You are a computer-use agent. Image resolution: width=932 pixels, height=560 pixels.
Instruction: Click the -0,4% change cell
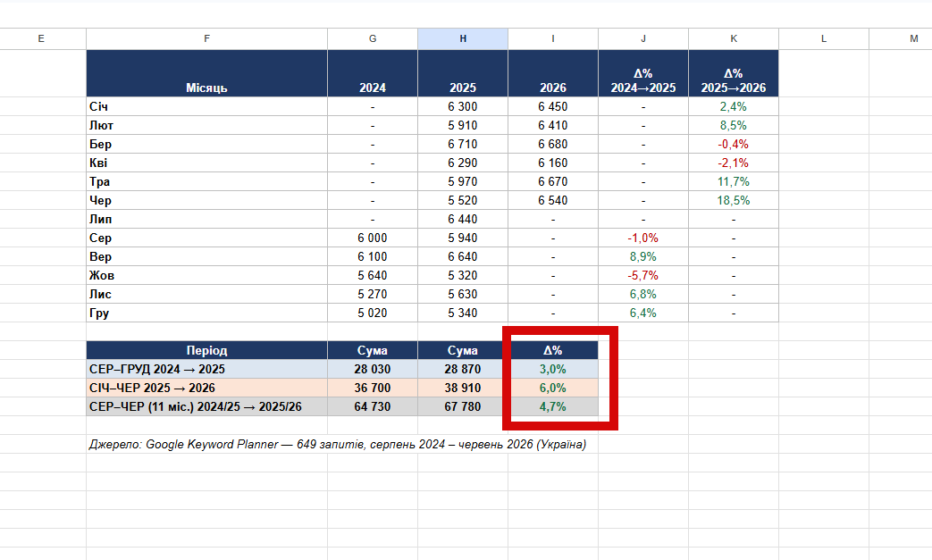734,145
